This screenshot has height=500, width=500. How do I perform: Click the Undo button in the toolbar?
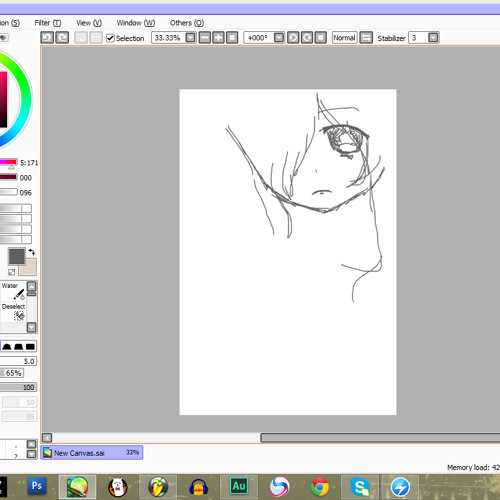click(47, 38)
